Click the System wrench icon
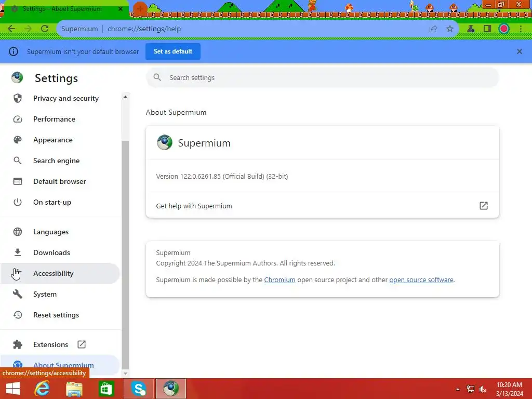Viewport: 532px width, 399px height. pyautogui.click(x=18, y=294)
